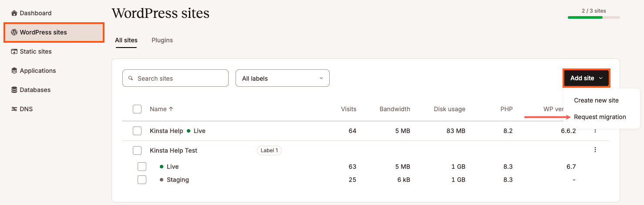
Task: Select the Staging environment checkbox
Action: click(x=142, y=180)
